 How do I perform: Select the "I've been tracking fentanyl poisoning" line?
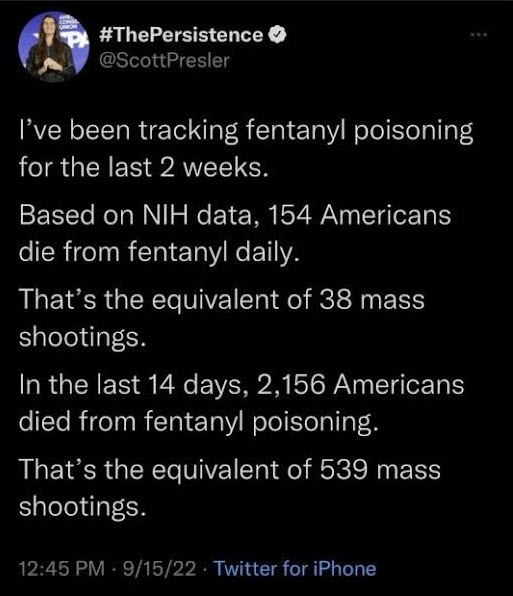tap(246, 132)
